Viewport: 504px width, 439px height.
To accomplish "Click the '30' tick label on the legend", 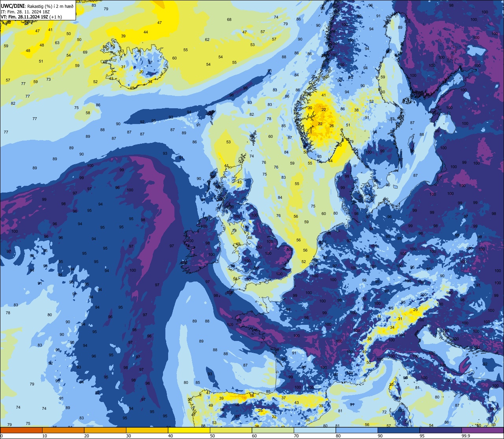I will [x=128, y=436].
